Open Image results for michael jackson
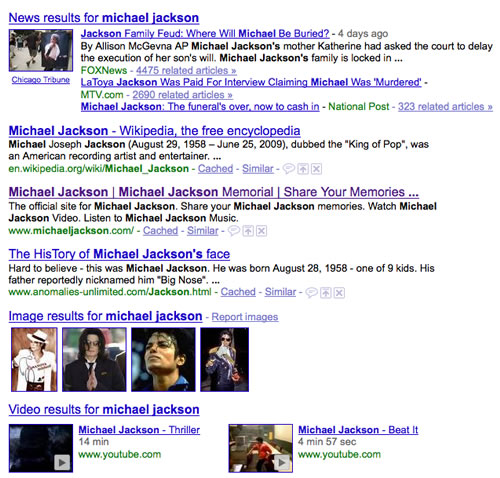 click(105, 316)
